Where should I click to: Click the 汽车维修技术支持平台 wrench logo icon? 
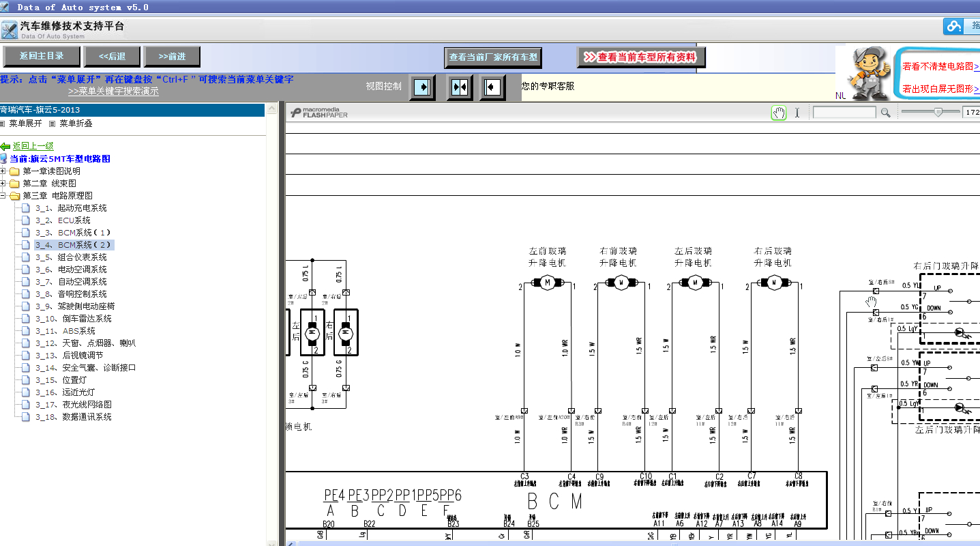click(9, 29)
